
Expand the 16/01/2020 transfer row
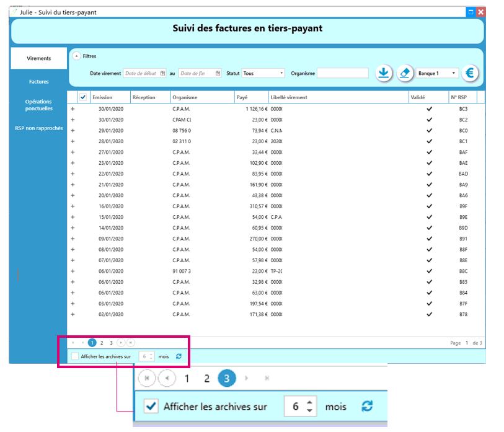pos(73,206)
